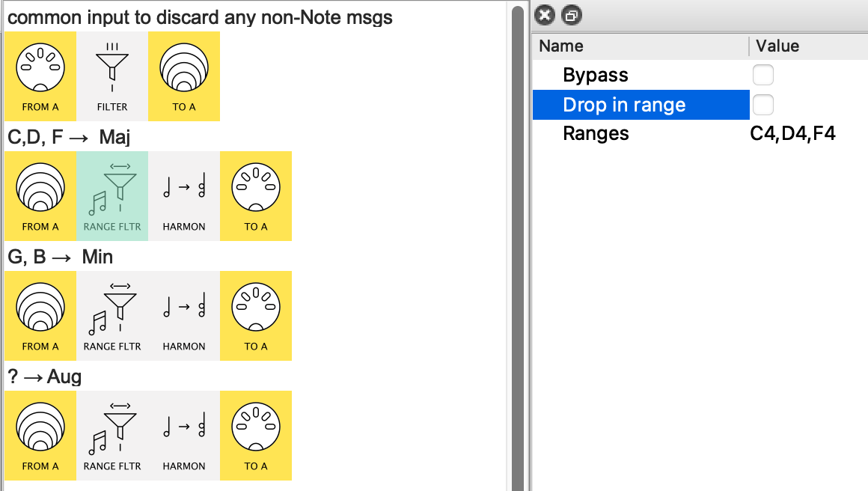Viewport: 868px width, 491px height.
Task: Click RANGE FLTR in G, B Min row
Action: point(112,316)
